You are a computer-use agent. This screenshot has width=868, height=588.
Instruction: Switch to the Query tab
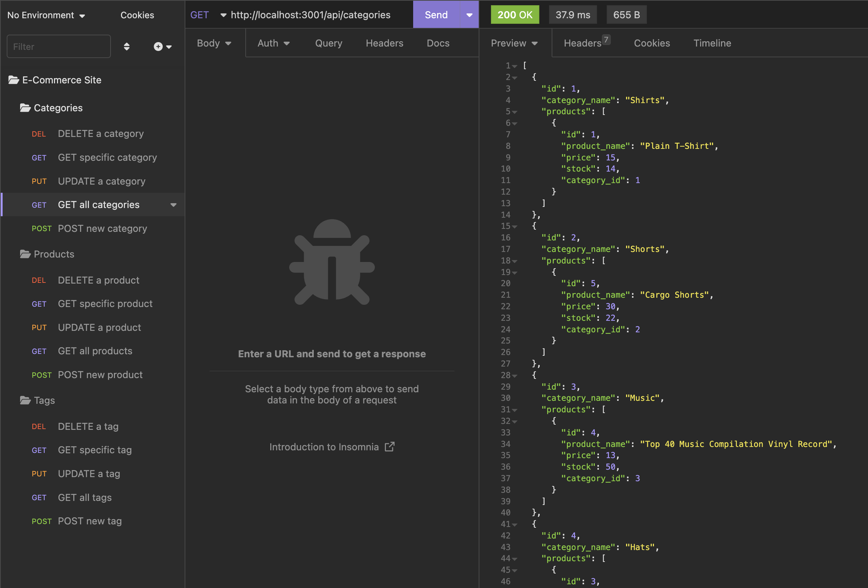pos(328,43)
